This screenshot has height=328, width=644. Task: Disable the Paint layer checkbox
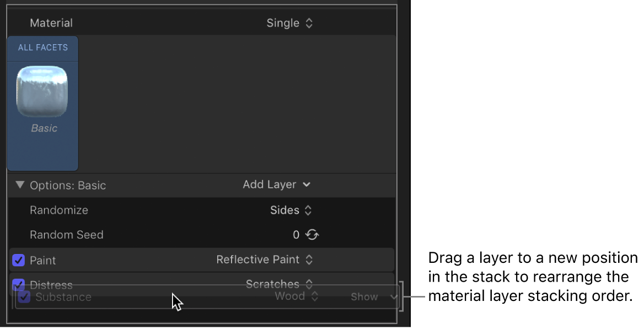(19, 260)
